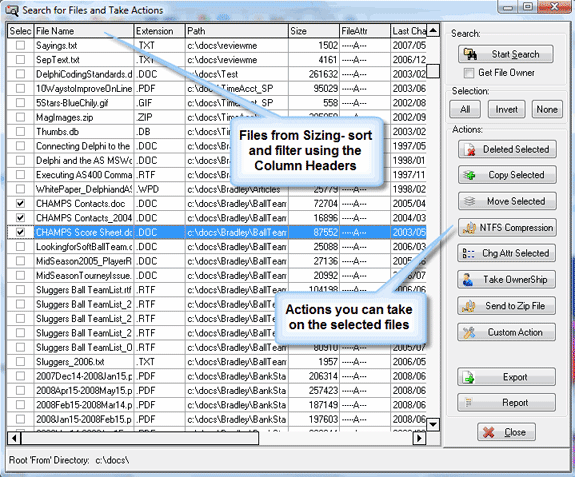575x477 pixels.
Task: Click the Start Search binoculars icon
Action: pyautogui.click(x=470, y=54)
